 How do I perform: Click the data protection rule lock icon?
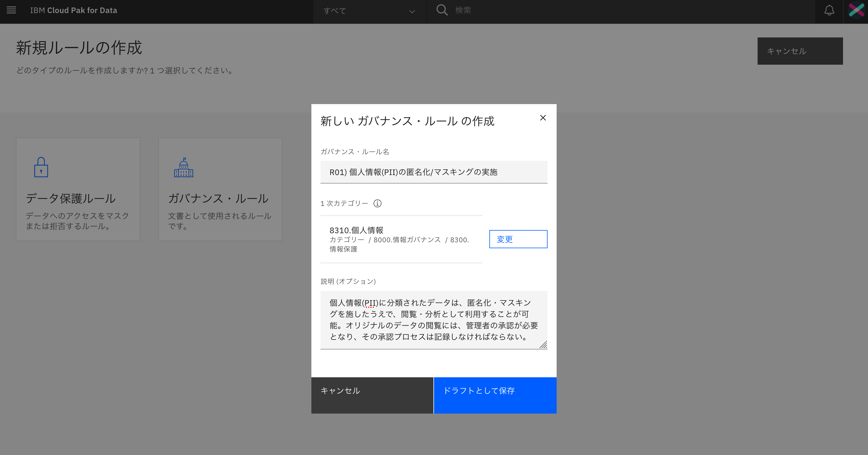[41, 167]
